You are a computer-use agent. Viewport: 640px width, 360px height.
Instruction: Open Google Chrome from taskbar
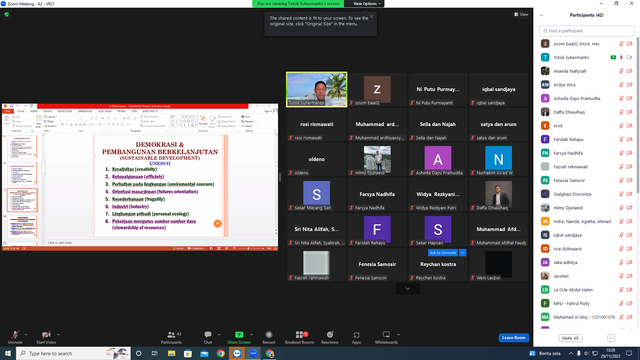pyautogui.click(x=220, y=353)
